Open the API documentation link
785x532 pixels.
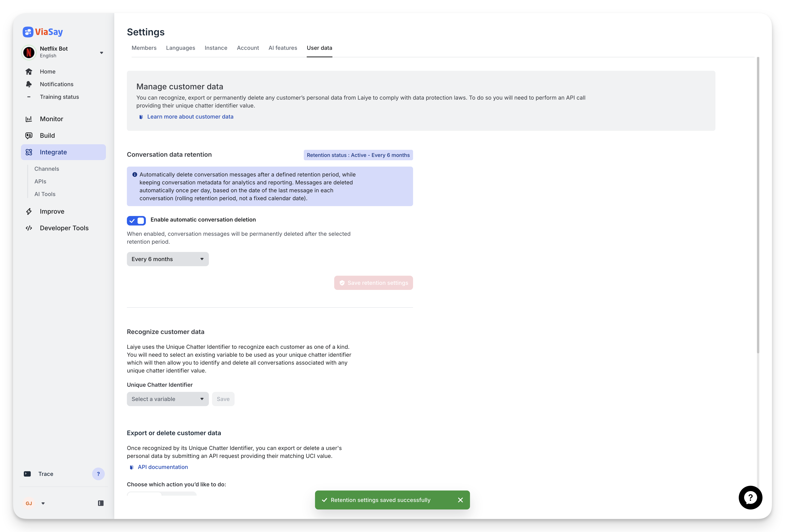tap(163, 467)
